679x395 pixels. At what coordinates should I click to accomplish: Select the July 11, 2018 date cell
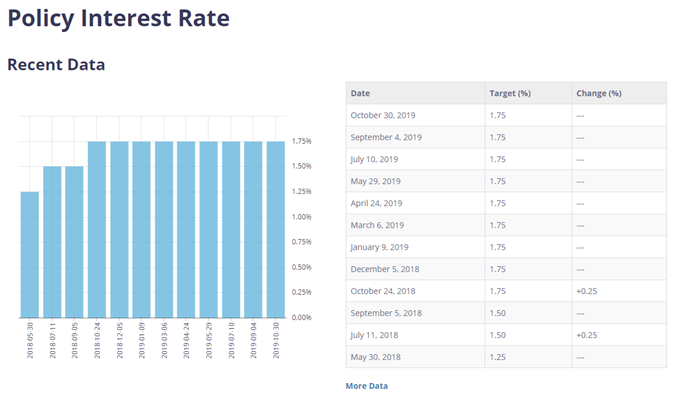click(x=415, y=335)
